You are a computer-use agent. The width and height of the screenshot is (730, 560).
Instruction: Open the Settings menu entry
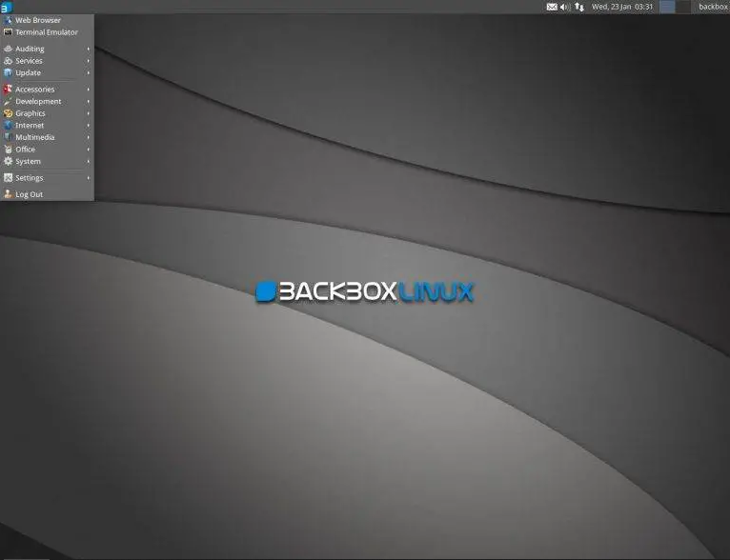click(47, 178)
